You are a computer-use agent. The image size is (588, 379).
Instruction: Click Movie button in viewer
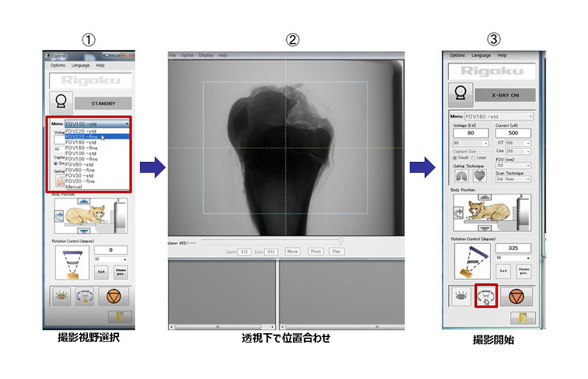coord(293,252)
